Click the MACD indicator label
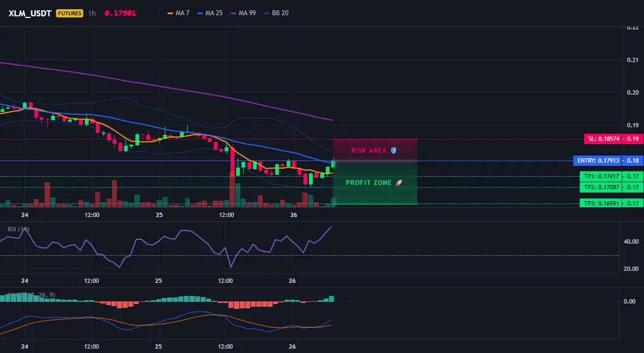 [31, 295]
